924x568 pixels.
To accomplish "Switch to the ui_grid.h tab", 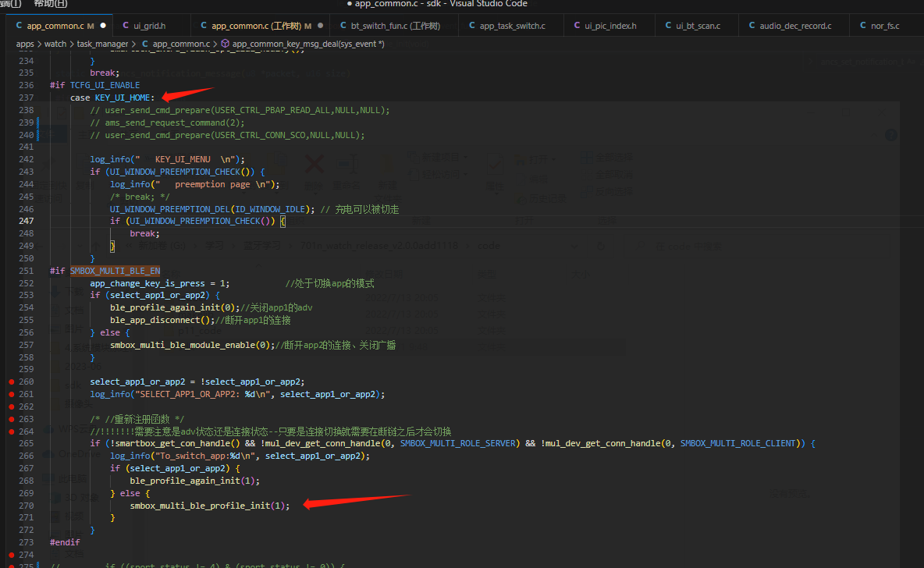I will 149,26.
